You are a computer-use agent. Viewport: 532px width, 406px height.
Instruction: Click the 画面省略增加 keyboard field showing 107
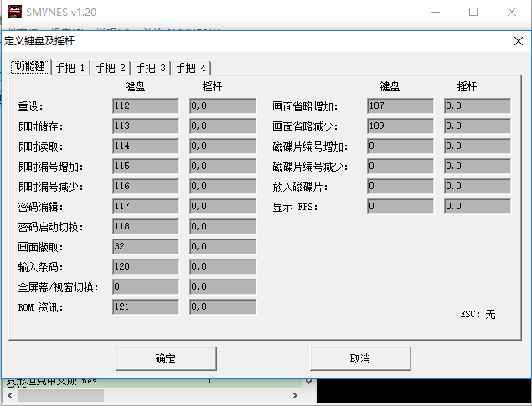tap(400, 106)
